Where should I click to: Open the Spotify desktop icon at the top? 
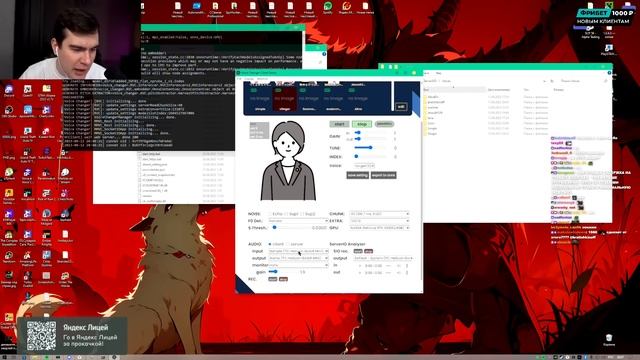click(x=328, y=8)
